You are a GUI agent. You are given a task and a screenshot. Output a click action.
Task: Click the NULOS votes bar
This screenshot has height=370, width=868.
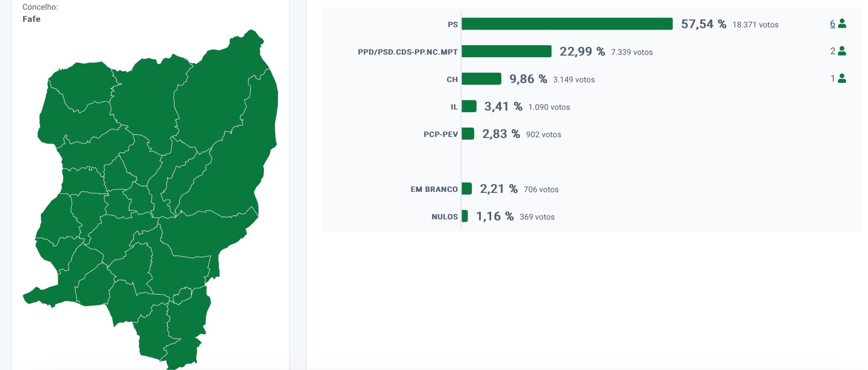[465, 216]
